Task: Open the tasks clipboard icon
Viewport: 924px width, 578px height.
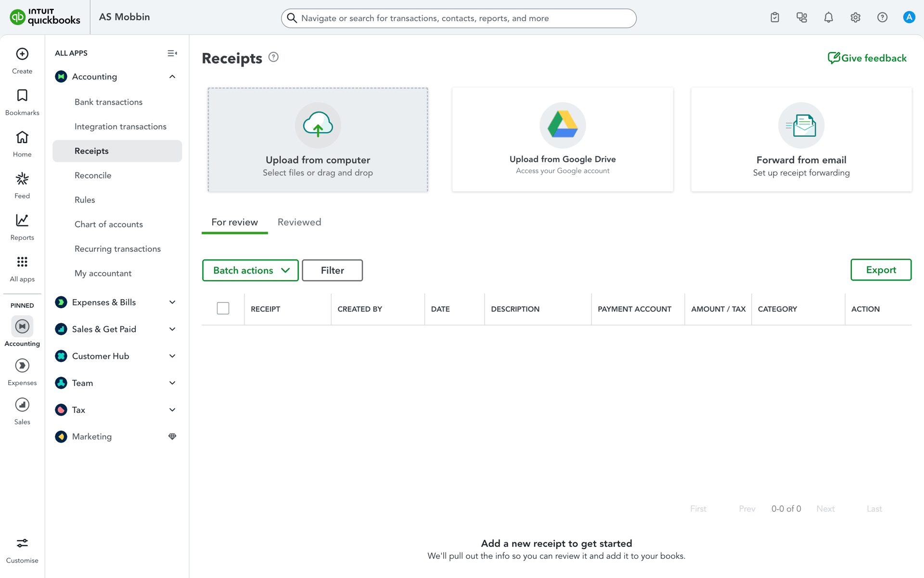Action: (x=775, y=17)
